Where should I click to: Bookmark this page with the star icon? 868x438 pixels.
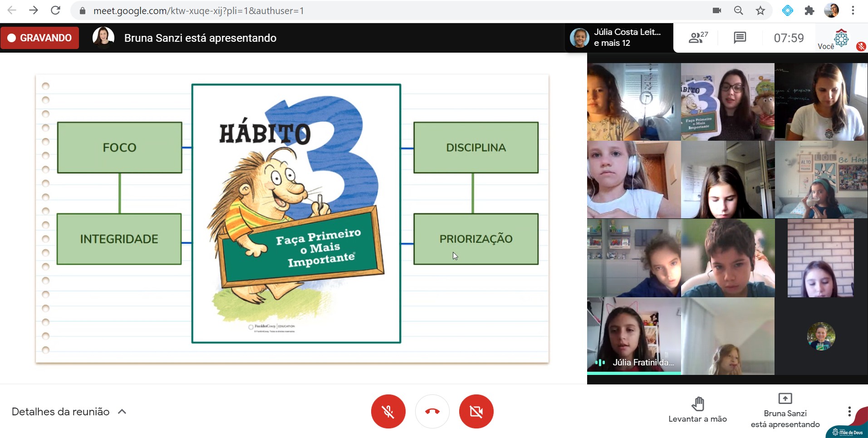click(x=760, y=10)
